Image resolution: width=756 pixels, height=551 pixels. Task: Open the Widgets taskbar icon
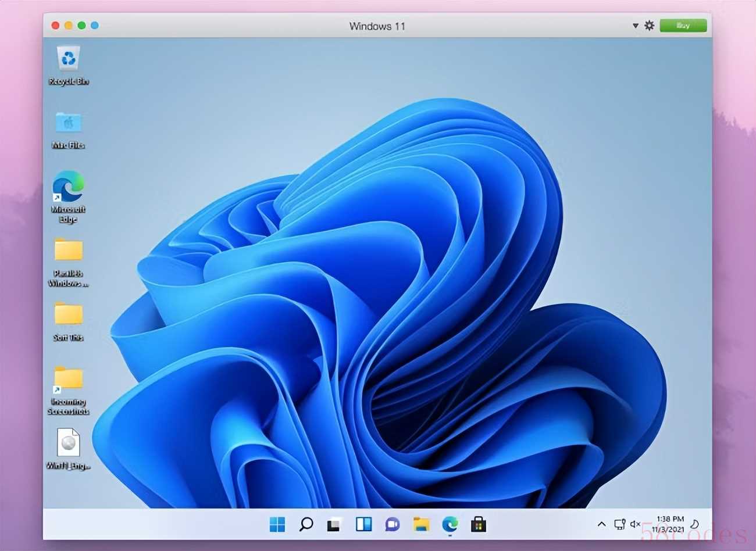363,524
